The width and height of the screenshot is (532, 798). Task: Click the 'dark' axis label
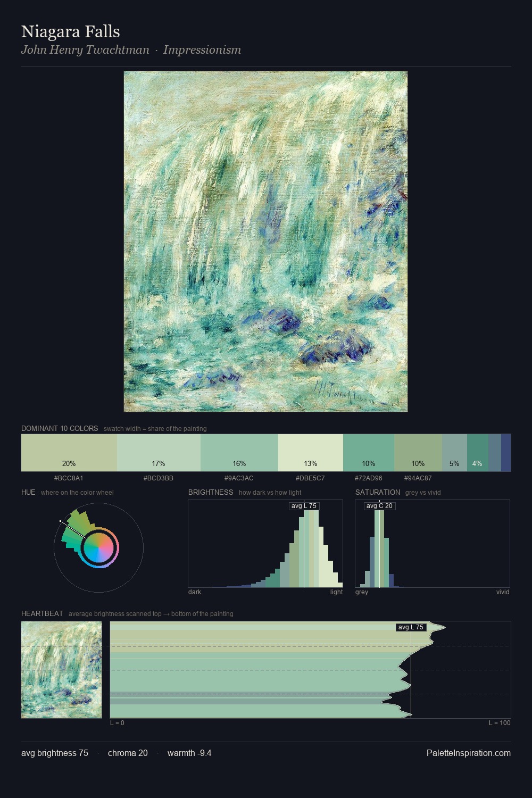[x=195, y=592]
